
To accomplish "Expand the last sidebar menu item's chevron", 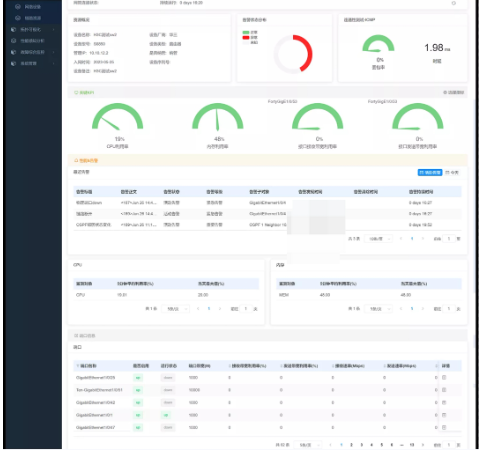I will (53, 63).
